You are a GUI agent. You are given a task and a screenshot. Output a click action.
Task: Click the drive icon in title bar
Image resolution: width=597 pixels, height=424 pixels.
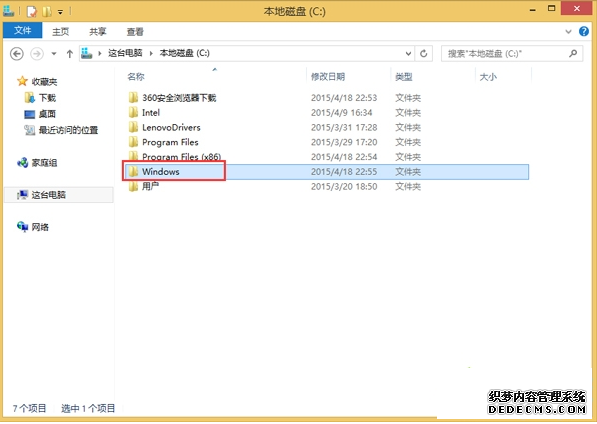click(9, 11)
